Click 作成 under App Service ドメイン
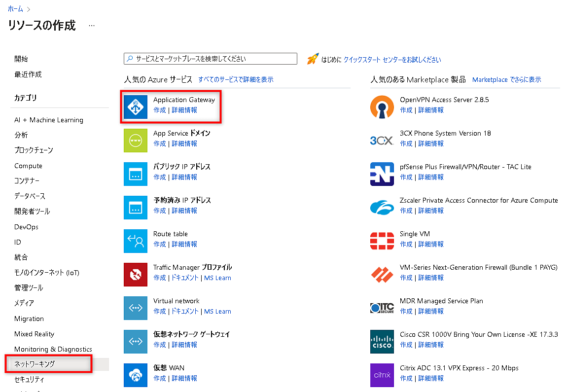Viewport: 567px width, 392px height. point(159,143)
